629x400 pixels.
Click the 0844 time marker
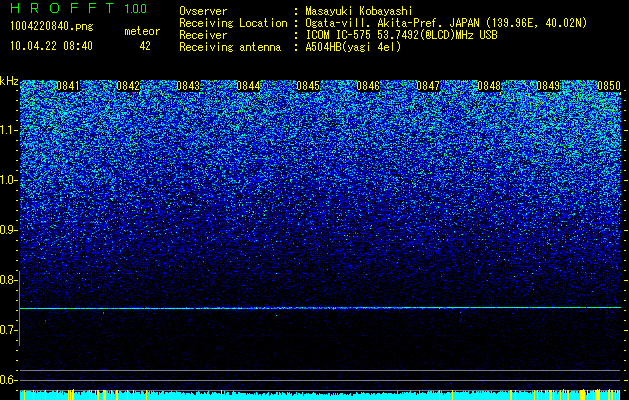248,86
